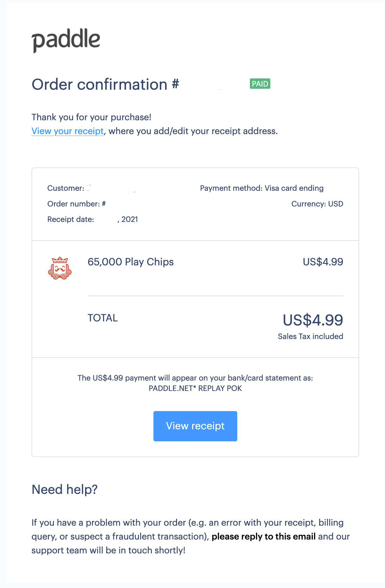Click the blue View receipt button

coord(195,426)
